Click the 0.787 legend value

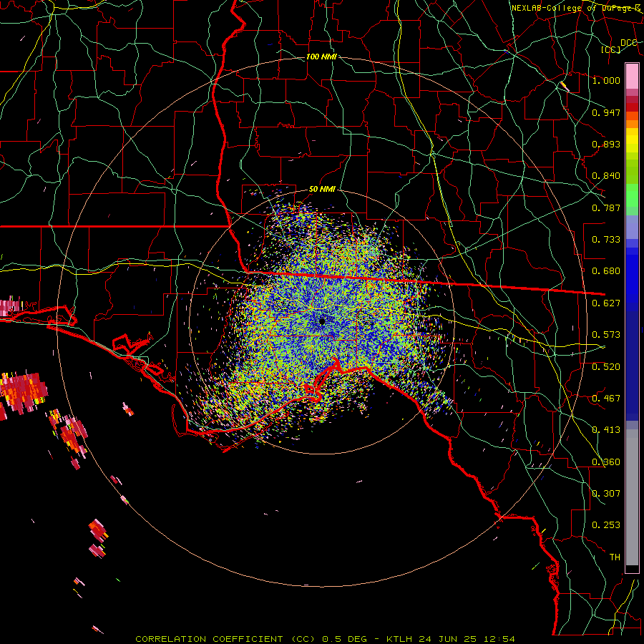point(606,208)
